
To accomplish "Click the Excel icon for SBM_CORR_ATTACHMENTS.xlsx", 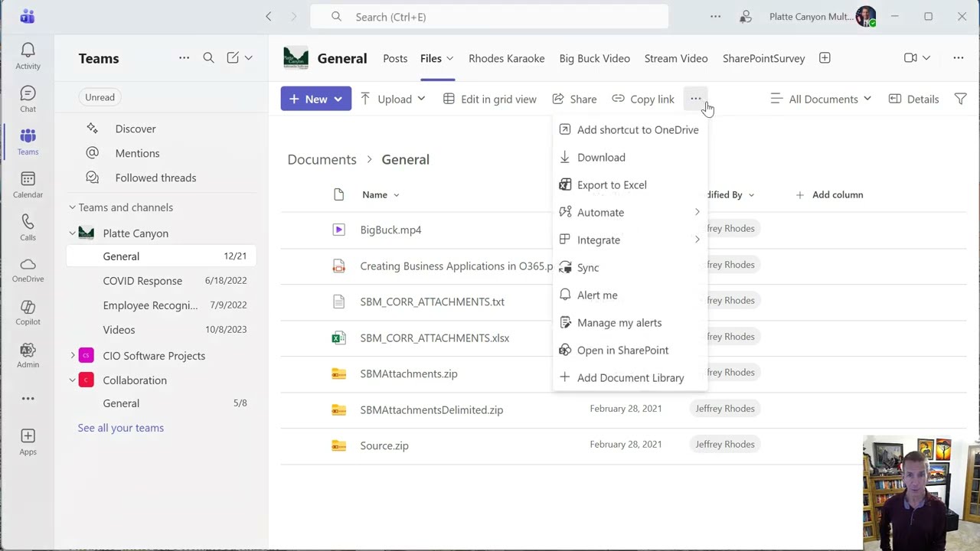I will (x=338, y=337).
